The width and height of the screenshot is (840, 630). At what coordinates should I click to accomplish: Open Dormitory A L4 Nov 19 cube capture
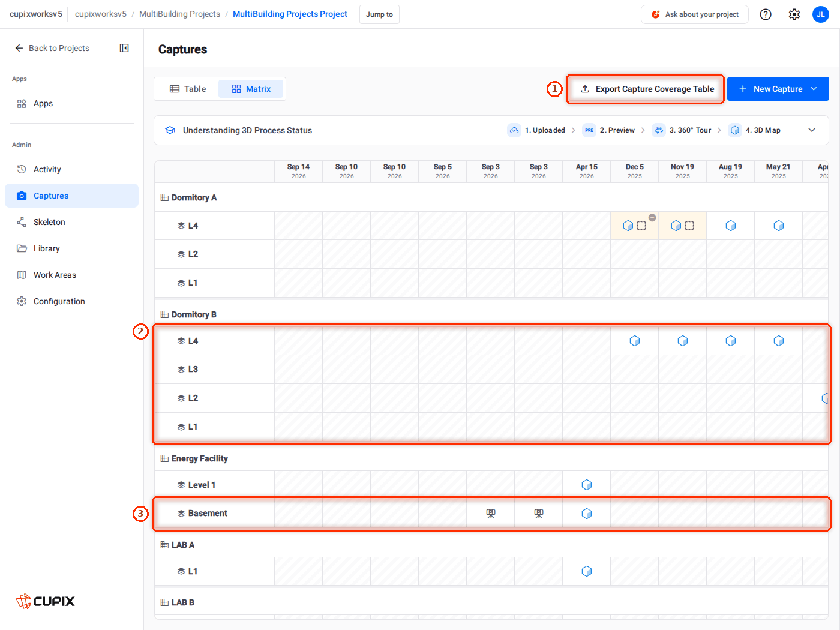676,226
